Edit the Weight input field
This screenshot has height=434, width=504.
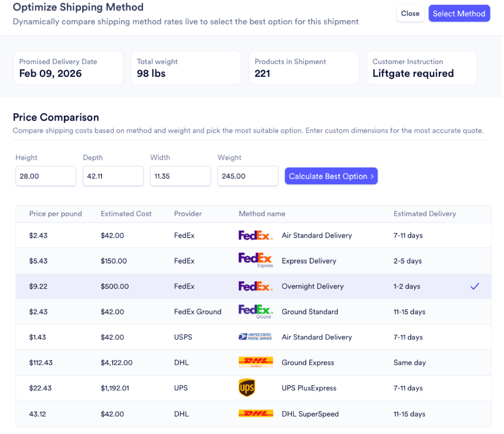point(248,176)
